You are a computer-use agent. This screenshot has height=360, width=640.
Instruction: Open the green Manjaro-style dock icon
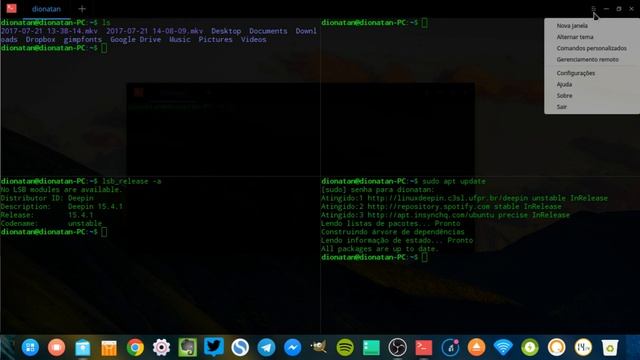371,348
